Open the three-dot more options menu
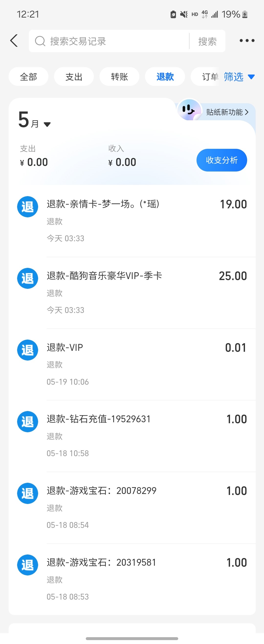 click(247, 41)
